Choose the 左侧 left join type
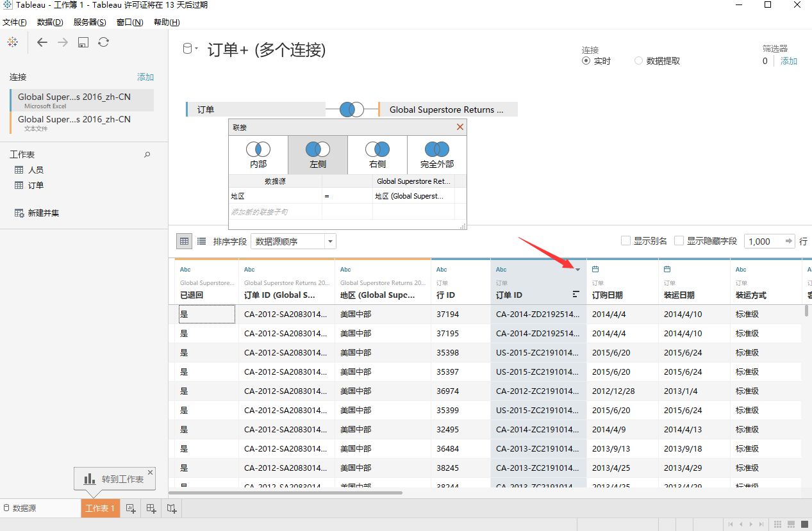 318,155
